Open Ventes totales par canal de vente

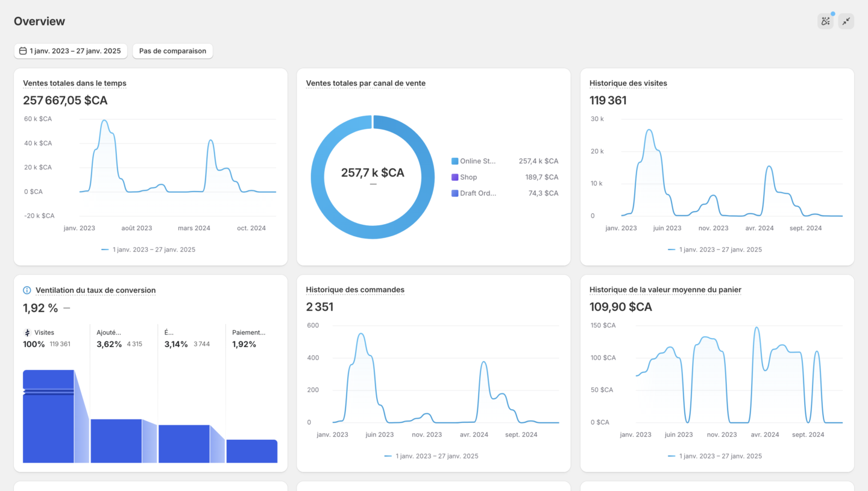[365, 83]
